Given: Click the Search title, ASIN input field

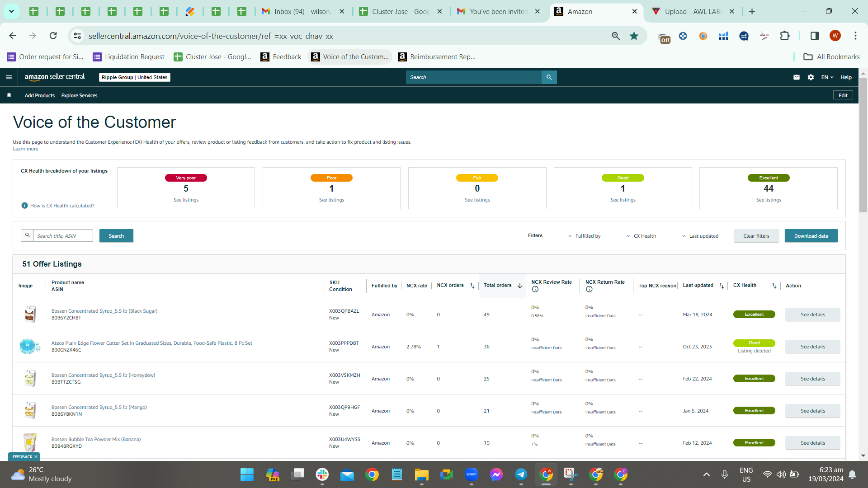Looking at the screenshot, I should [x=63, y=236].
